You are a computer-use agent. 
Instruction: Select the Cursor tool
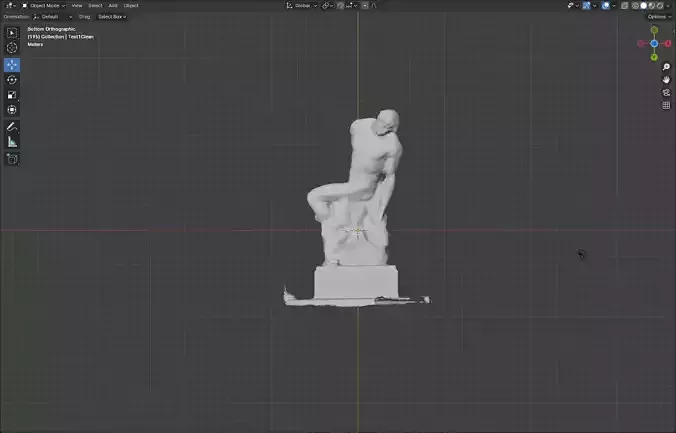pyautogui.click(x=12, y=47)
